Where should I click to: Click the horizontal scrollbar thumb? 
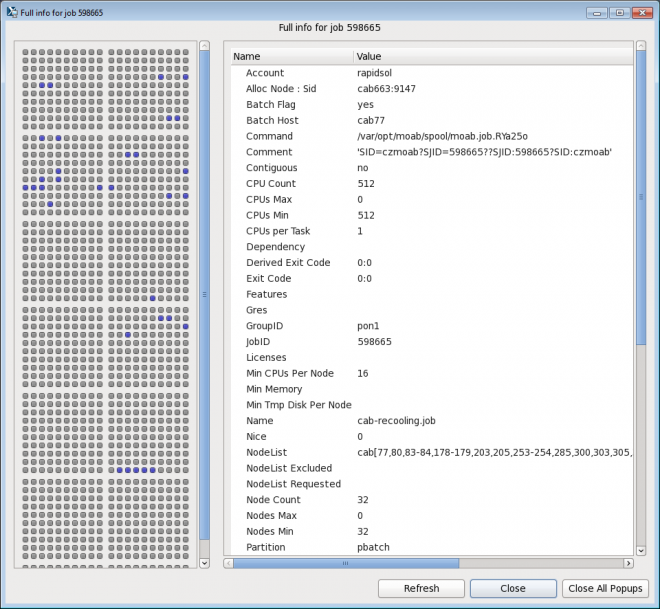pyautogui.click(x=346, y=563)
